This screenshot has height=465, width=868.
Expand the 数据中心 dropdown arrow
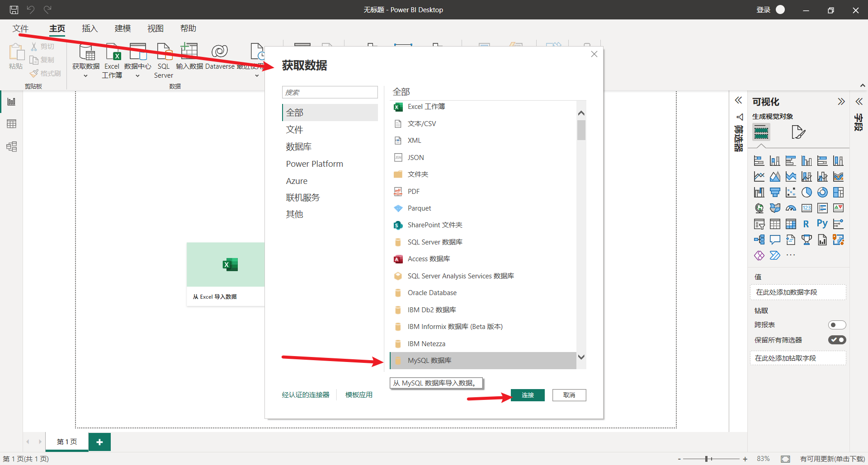pos(137,76)
